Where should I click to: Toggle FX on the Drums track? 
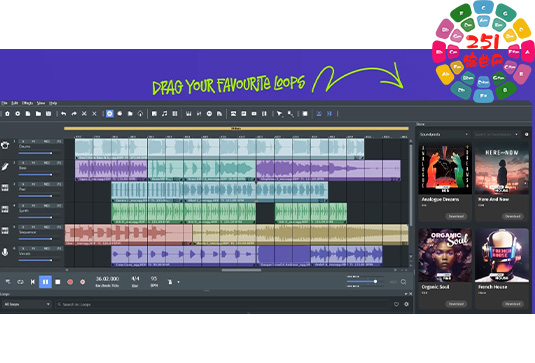click(x=58, y=141)
